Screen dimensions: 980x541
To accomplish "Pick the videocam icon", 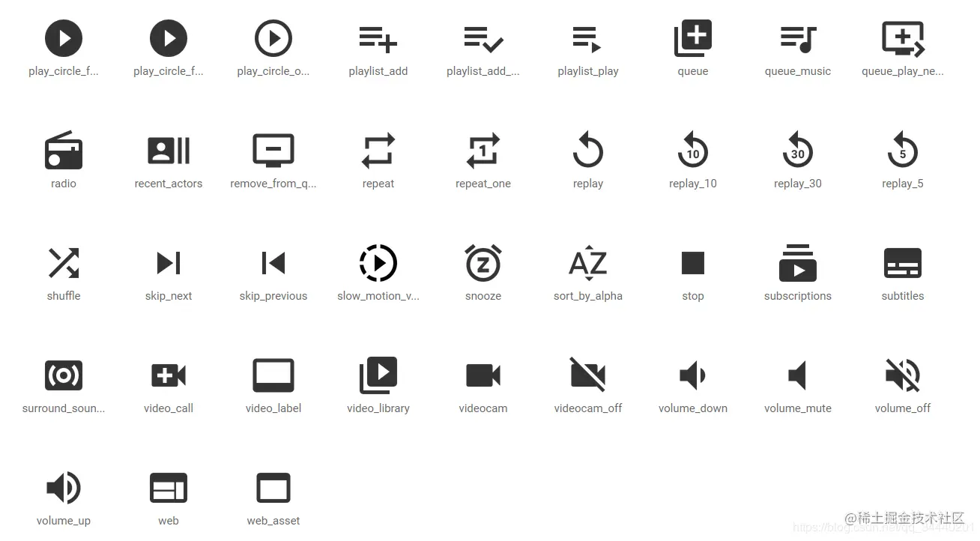I will point(483,375).
